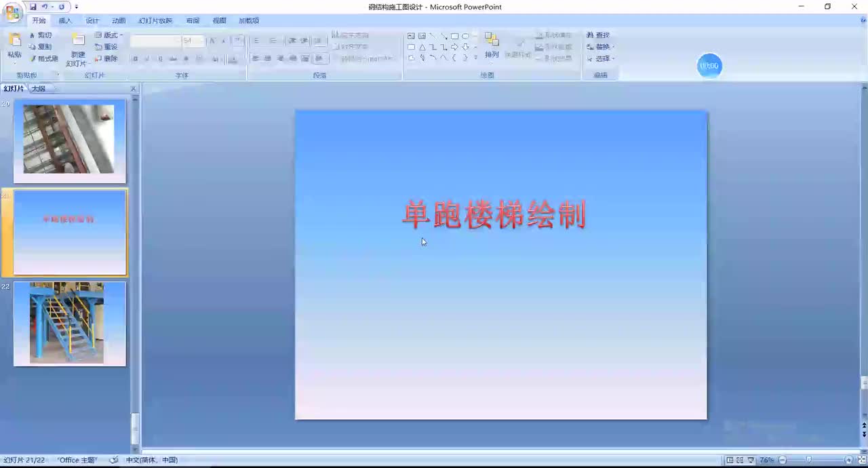
Task: Select the triangle shape
Action: [x=422, y=47]
